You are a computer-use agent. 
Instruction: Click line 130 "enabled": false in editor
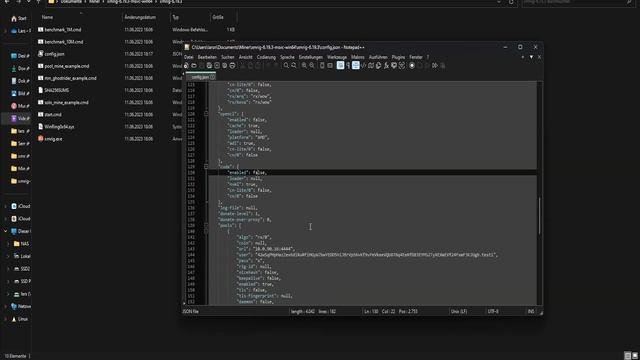[x=247, y=173]
